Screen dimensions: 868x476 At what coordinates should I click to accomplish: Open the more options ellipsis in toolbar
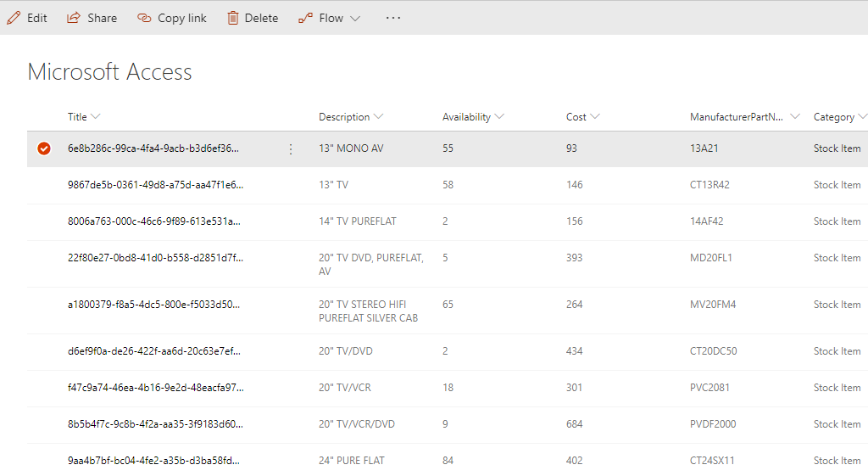pos(393,18)
